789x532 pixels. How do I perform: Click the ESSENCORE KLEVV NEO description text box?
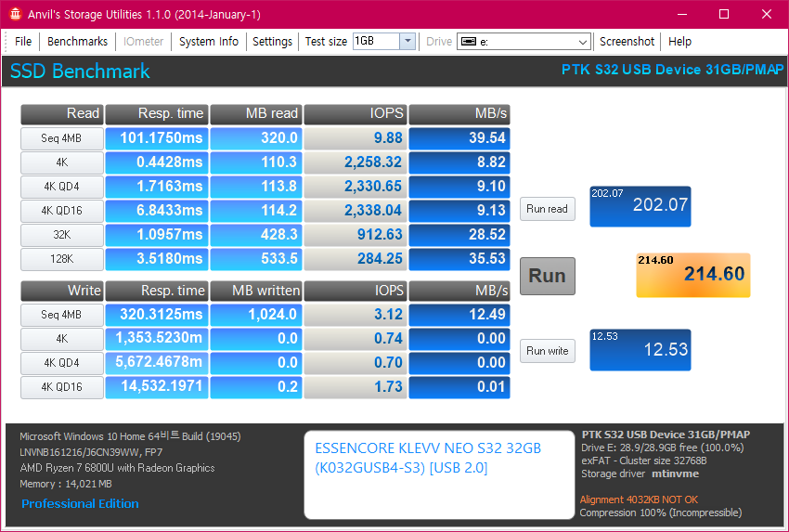(439, 474)
